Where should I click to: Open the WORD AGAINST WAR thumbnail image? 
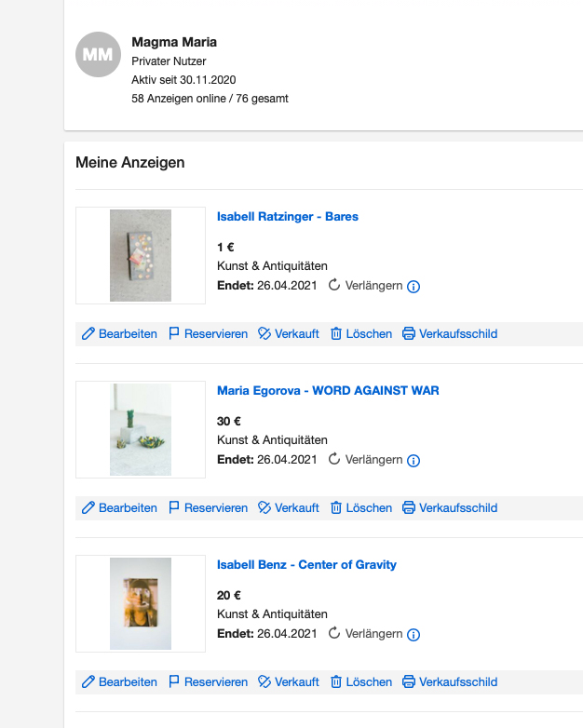coord(141,429)
